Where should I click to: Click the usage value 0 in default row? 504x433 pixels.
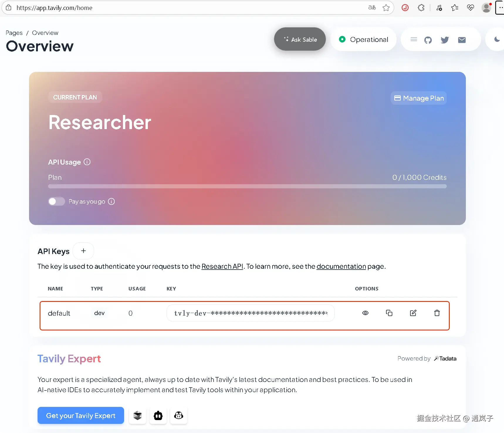[x=131, y=313]
